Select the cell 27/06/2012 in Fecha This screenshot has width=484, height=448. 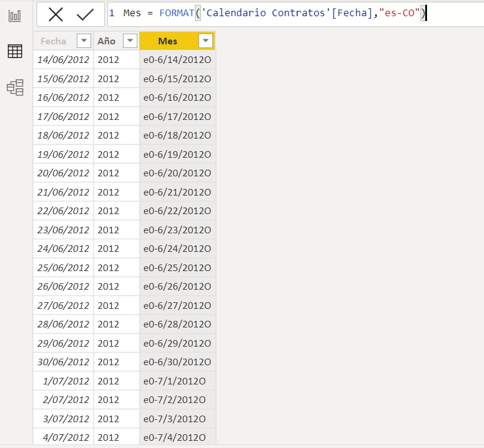pyautogui.click(x=63, y=305)
